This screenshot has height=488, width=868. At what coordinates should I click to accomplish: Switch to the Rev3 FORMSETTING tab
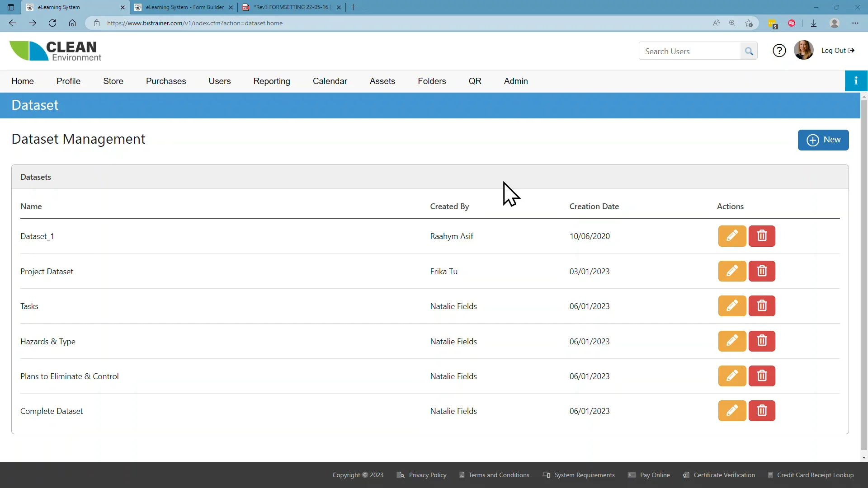pyautogui.click(x=289, y=7)
